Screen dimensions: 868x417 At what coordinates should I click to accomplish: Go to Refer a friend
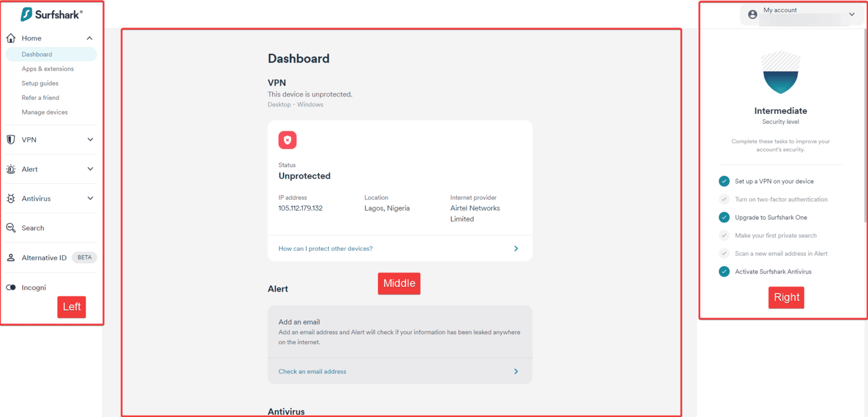pyautogui.click(x=41, y=98)
